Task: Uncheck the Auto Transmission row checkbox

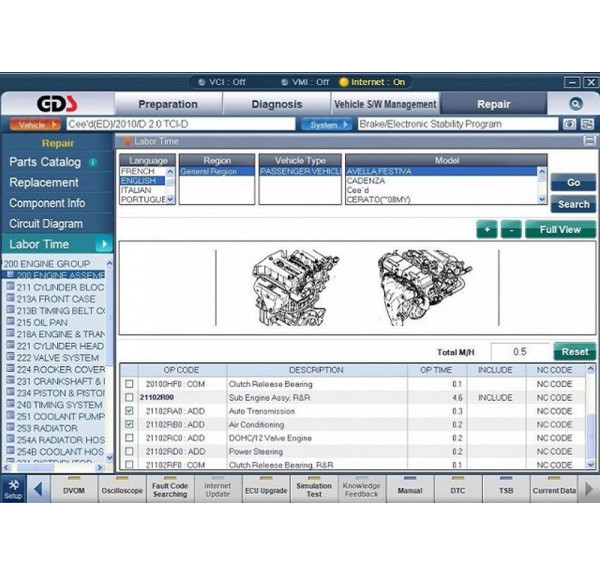Action: 129,411
